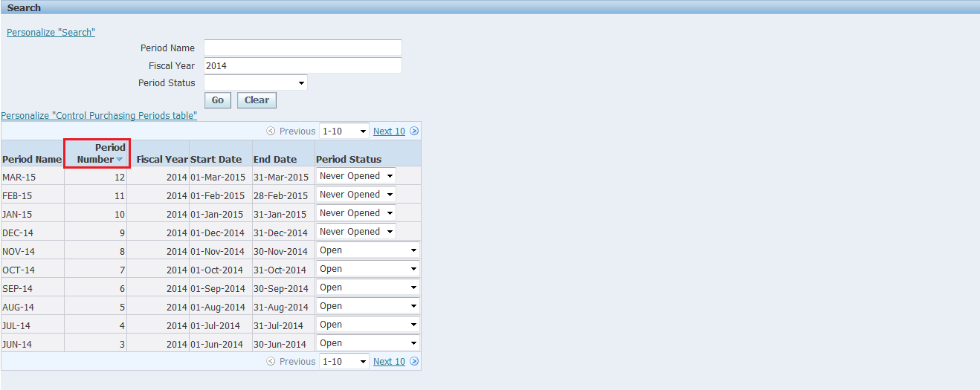Click the Start Date column header

pyautogui.click(x=216, y=159)
